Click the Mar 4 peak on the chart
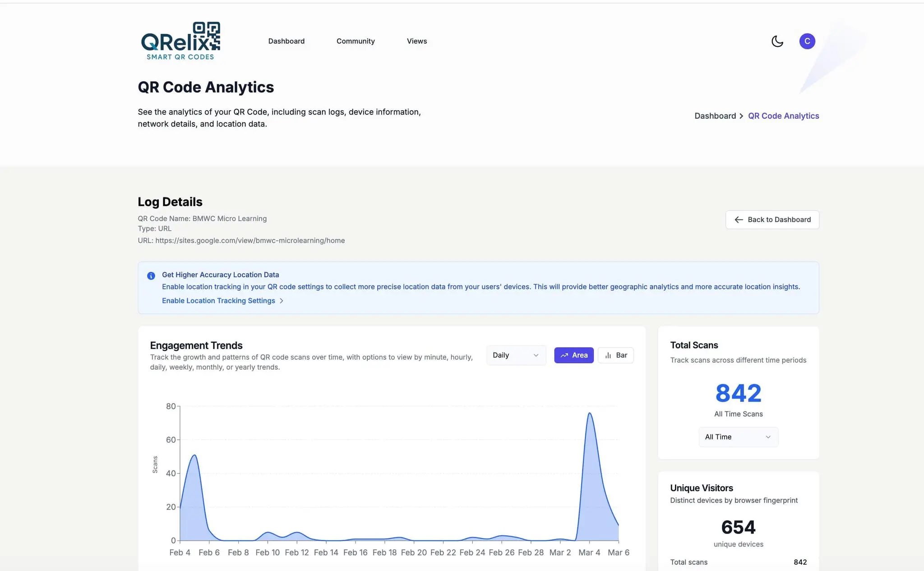The width and height of the screenshot is (924, 571). 589,413
